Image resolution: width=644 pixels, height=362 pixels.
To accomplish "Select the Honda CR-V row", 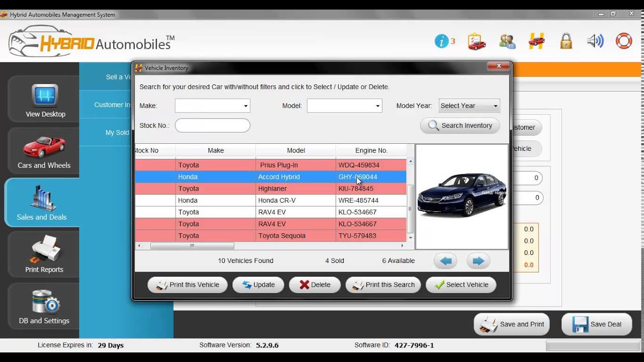I will coord(271,200).
